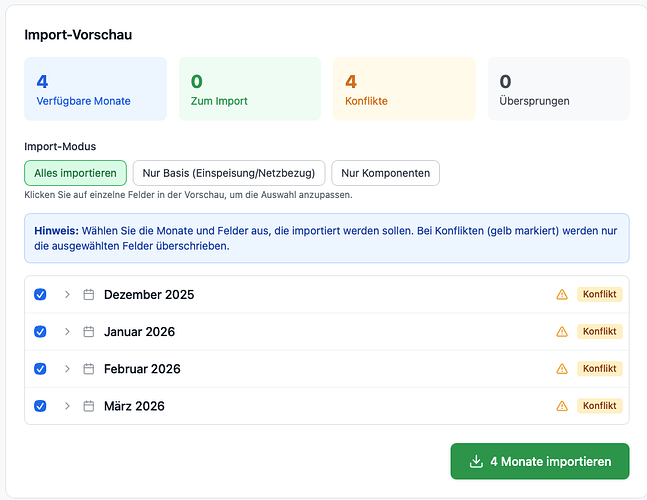This screenshot has width=647, height=500.
Task: Click the Januar 2026 month label
Action: tap(139, 332)
